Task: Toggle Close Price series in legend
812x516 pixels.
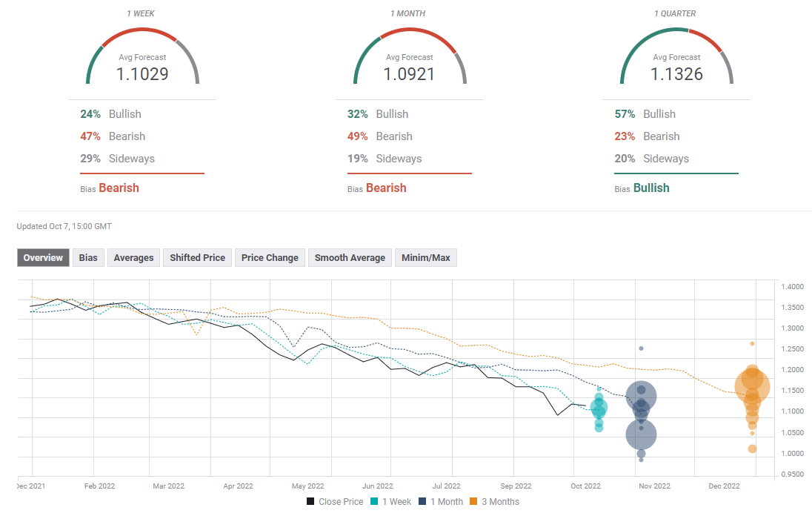Action: point(335,502)
